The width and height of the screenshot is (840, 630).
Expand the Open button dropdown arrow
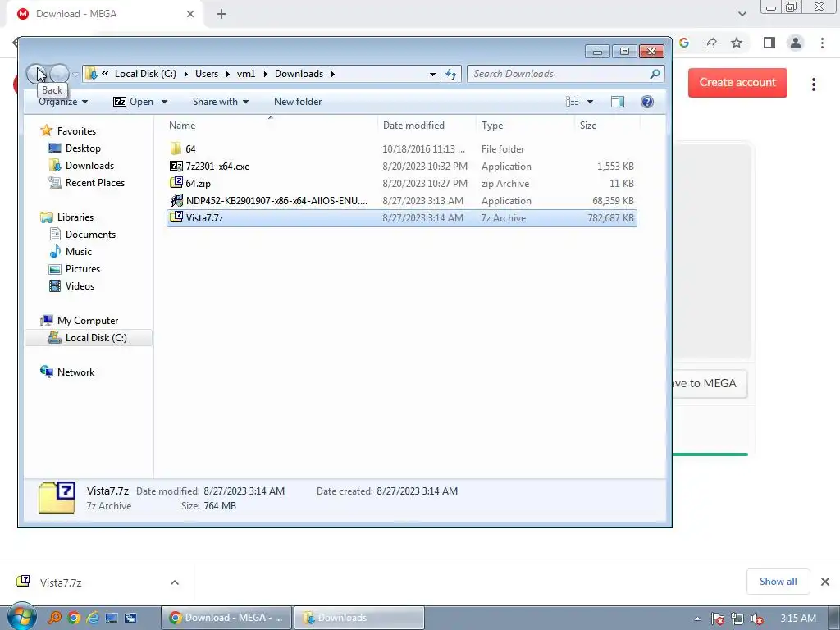click(x=164, y=102)
